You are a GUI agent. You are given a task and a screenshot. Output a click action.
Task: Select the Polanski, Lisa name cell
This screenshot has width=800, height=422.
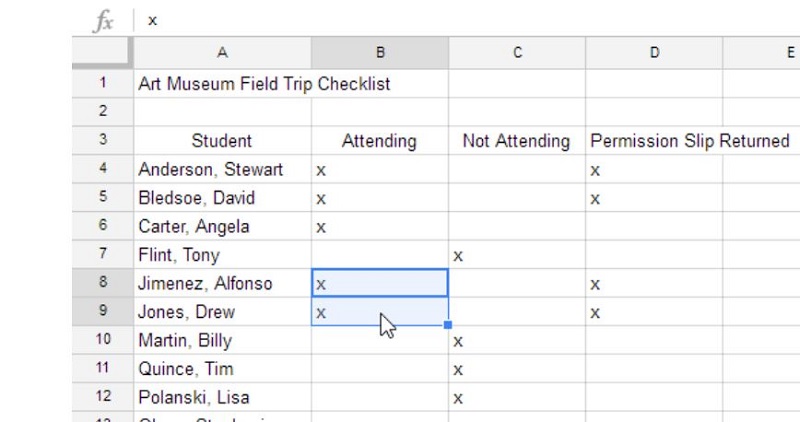point(222,398)
